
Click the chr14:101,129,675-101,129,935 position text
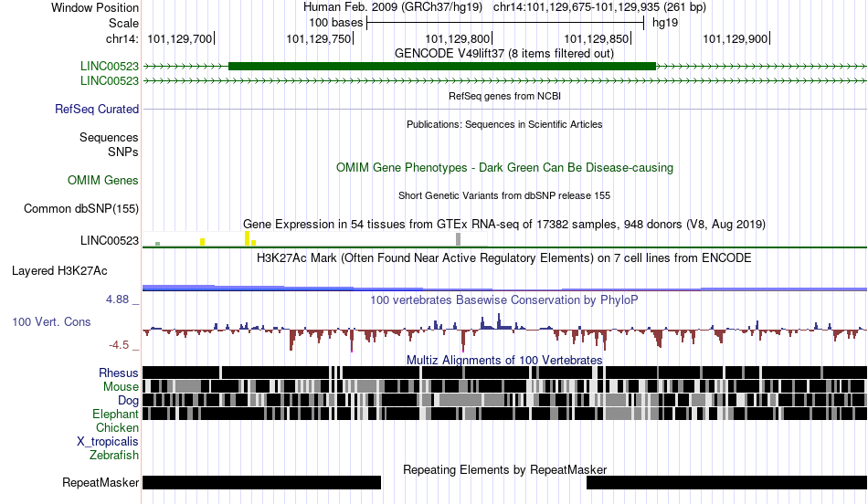(x=599, y=7)
